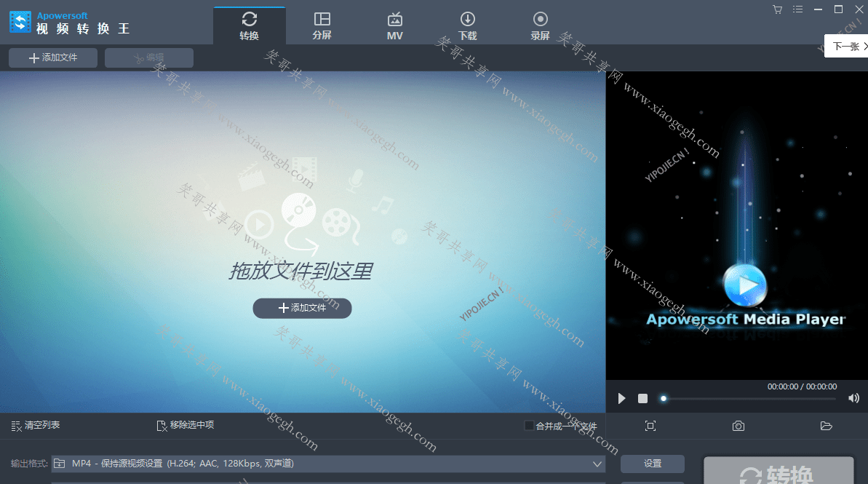Go to the 下载 download tab
The image size is (868, 484).
click(468, 26)
